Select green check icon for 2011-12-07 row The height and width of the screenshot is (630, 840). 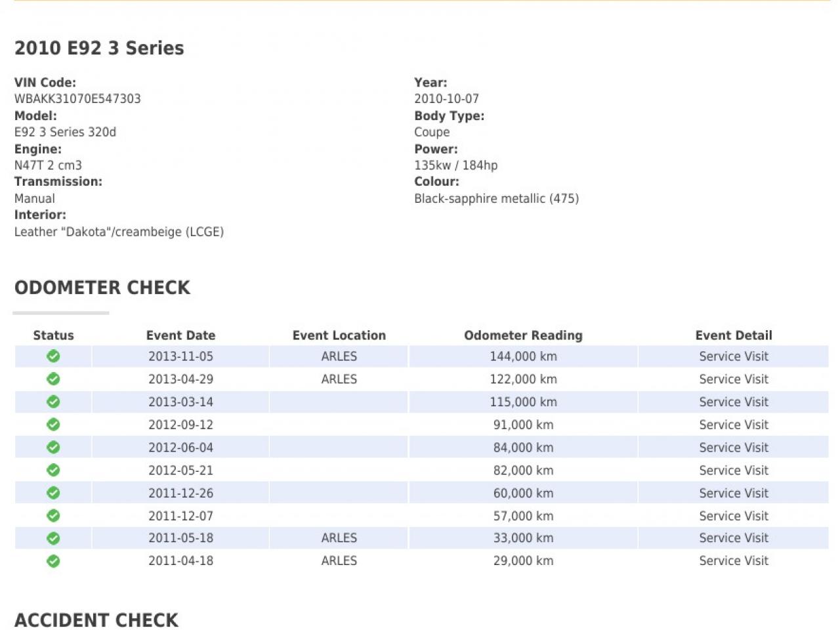coord(53,516)
